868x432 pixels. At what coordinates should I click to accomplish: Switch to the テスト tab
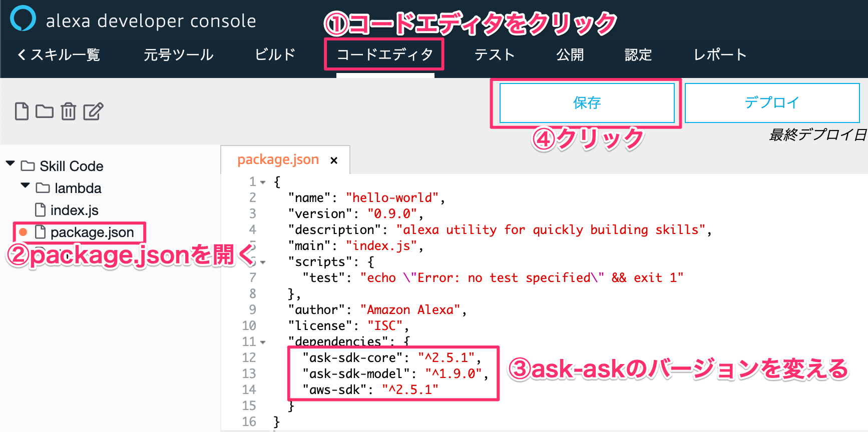pos(495,54)
